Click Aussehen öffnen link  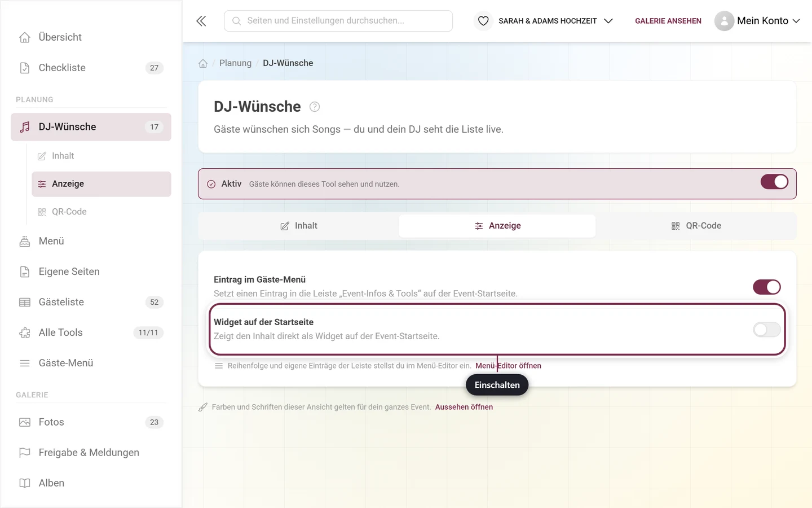(x=464, y=407)
